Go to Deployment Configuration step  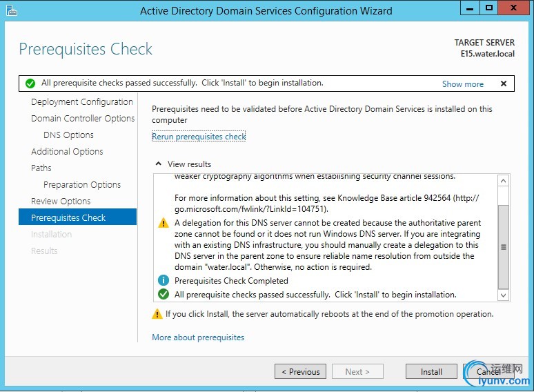pyautogui.click(x=81, y=102)
